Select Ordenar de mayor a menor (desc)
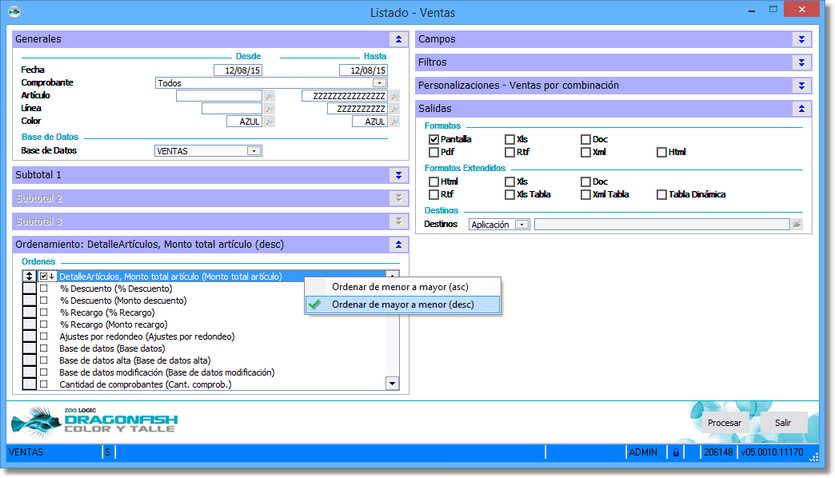This screenshot has width=835, height=478. [x=402, y=304]
